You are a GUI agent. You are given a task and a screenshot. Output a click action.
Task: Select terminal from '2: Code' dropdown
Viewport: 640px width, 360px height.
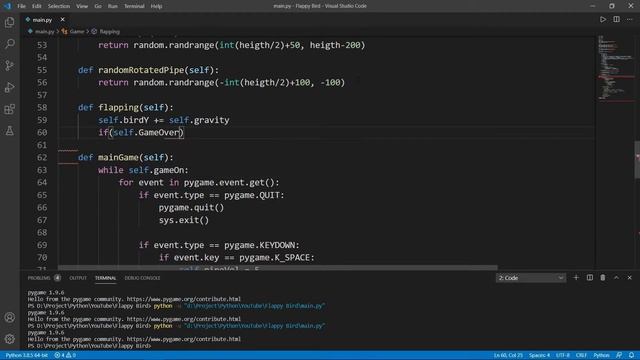[531, 278]
